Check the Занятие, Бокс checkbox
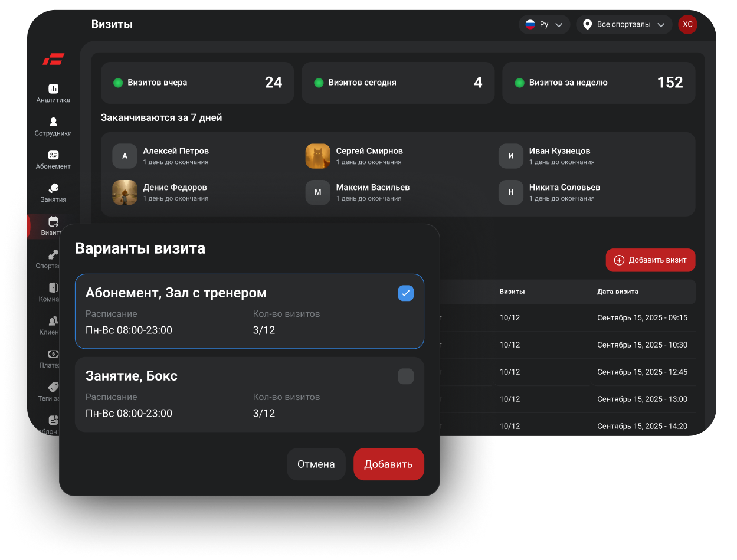This screenshot has width=737, height=560. coord(405,376)
